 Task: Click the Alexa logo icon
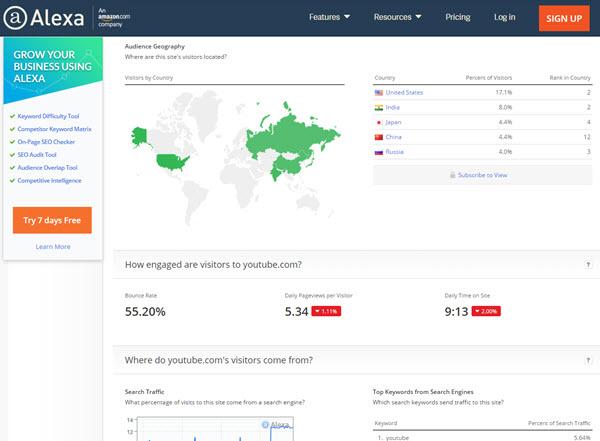click(15, 18)
